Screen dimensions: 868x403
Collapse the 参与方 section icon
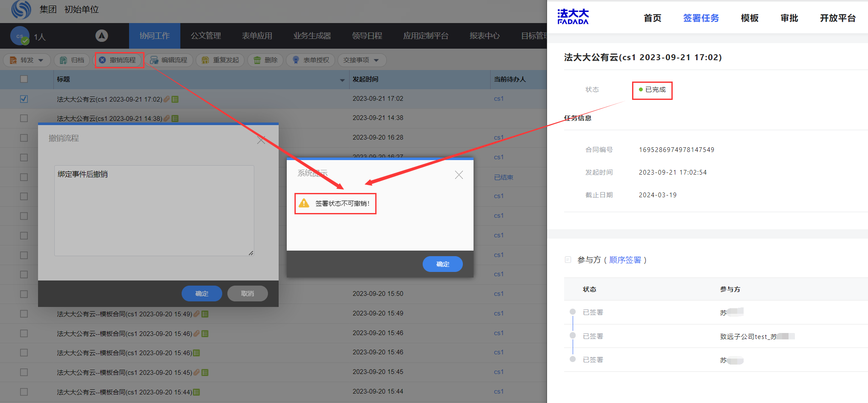(x=568, y=260)
